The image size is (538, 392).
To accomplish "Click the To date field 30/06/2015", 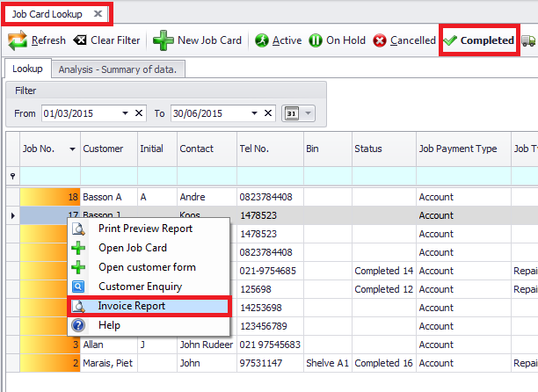I will coord(211,113).
